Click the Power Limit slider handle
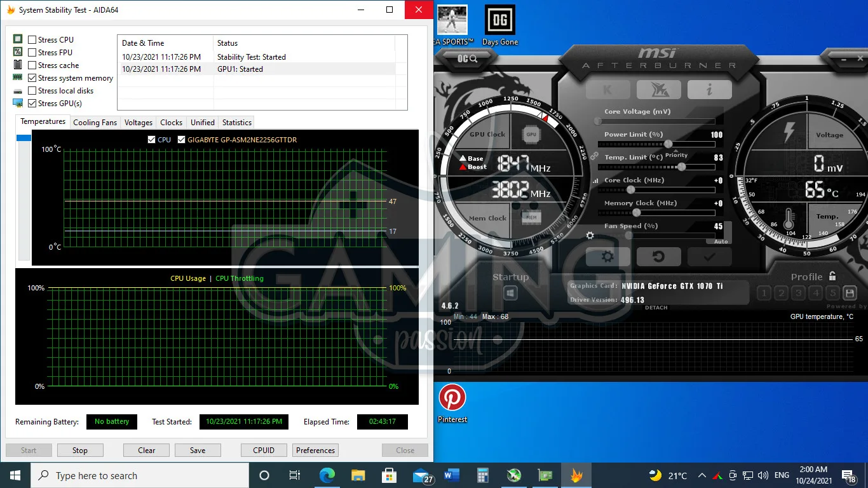Viewport: 868px width, 488px height. pyautogui.click(x=668, y=144)
